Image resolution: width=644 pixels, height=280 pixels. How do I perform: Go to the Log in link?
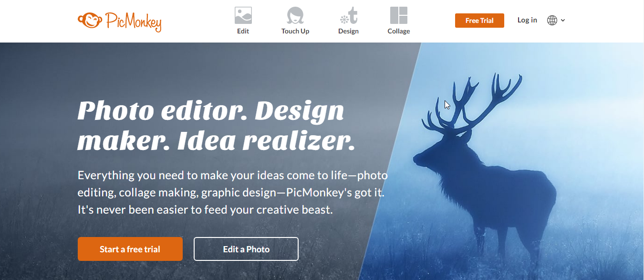(x=527, y=20)
